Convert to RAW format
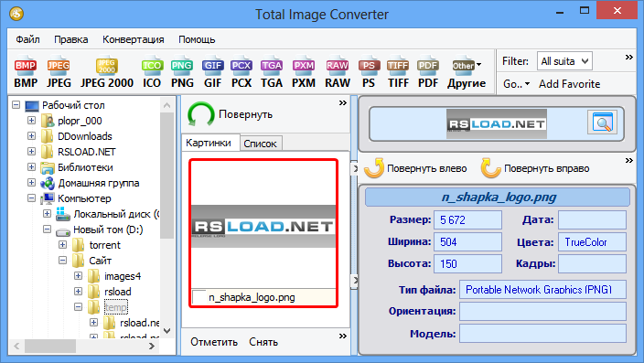This screenshot has height=363, width=644. click(x=338, y=73)
